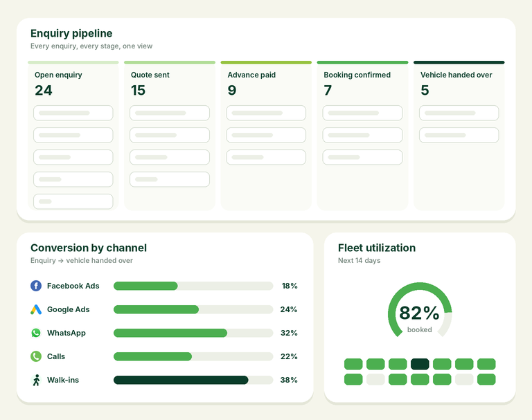Click the 7 booking confirmed count
Image resolution: width=532 pixels, height=420 pixels.
tap(328, 91)
